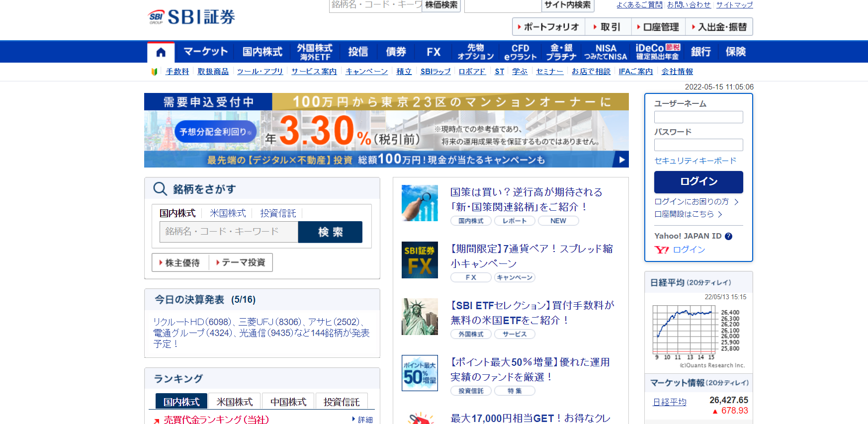Click banner play arrow icon

621,160
